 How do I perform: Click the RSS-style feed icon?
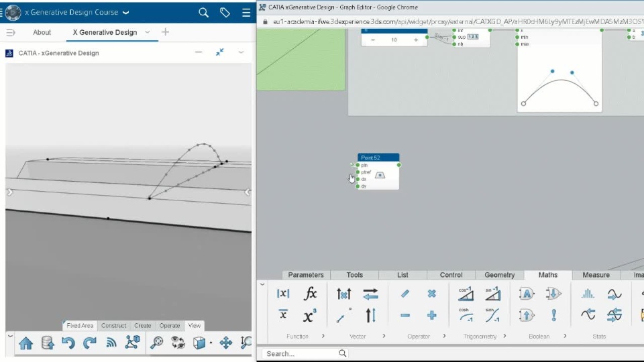[x=111, y=343]
